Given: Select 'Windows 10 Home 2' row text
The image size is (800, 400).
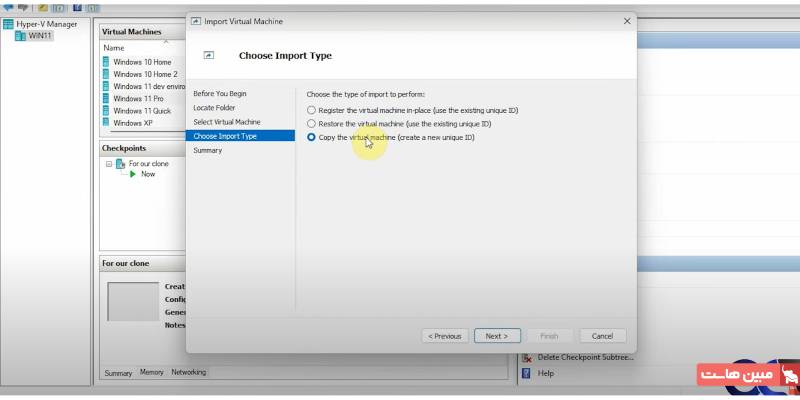Looking at the screenshot, I should [x=145, y=74].
